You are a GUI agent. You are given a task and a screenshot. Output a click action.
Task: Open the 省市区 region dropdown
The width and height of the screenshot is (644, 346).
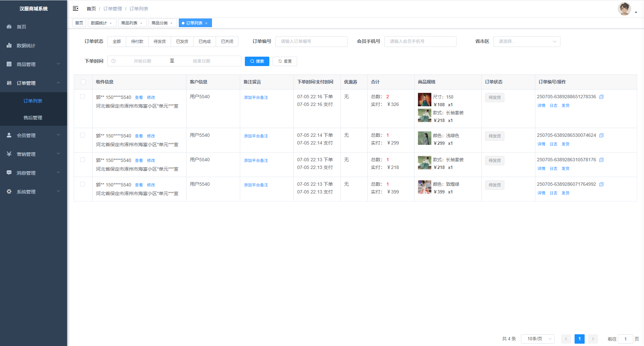tap(527, 42)
